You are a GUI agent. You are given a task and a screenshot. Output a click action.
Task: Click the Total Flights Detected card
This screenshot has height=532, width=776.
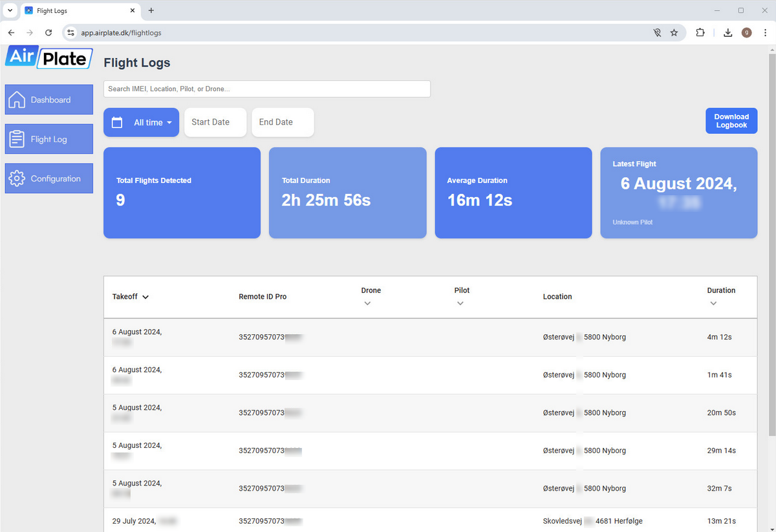(182, 193)
